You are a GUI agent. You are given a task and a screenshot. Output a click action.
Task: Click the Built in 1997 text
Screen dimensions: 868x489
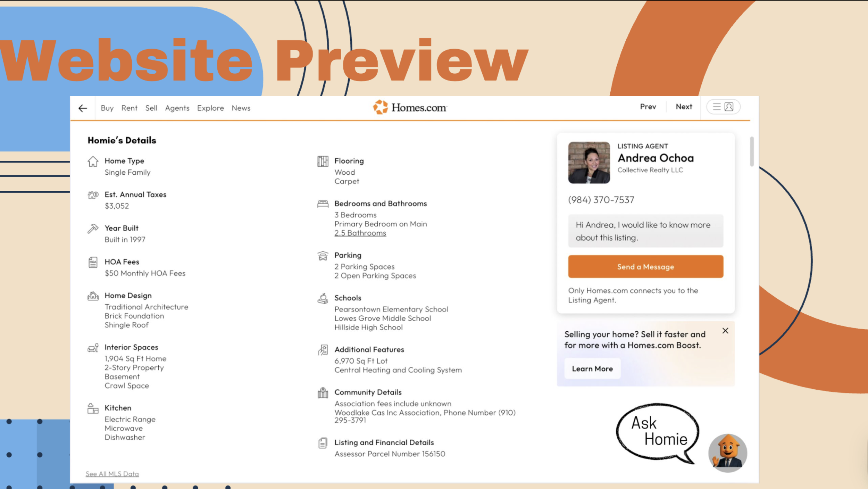[x=125, y=240]
